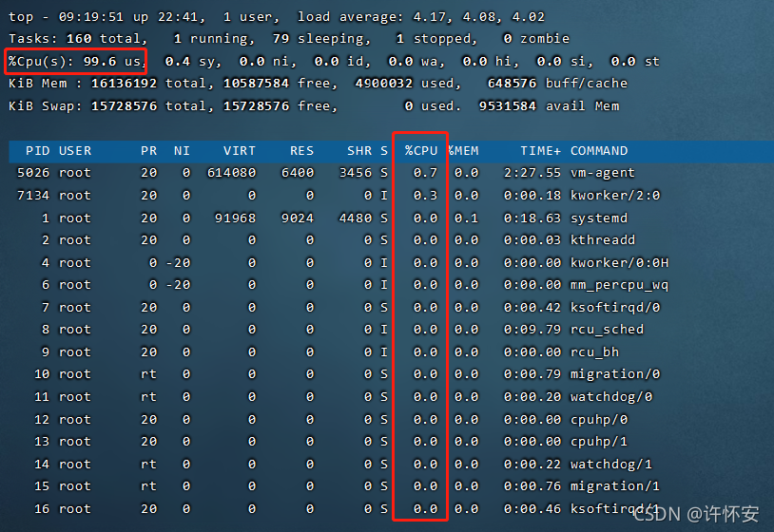Click the VIRT column header
This screenshot has height=532, width=774.
[240, 150]
